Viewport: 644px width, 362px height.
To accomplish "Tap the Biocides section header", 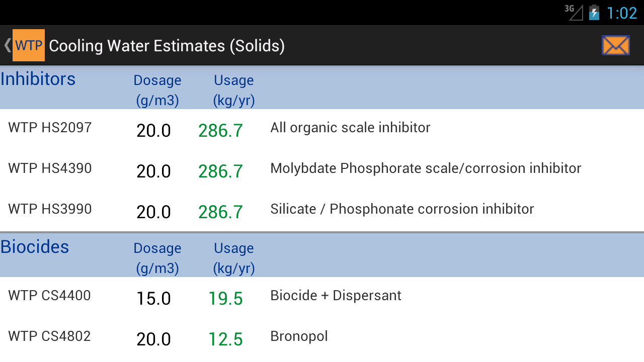I will point(35,247).
